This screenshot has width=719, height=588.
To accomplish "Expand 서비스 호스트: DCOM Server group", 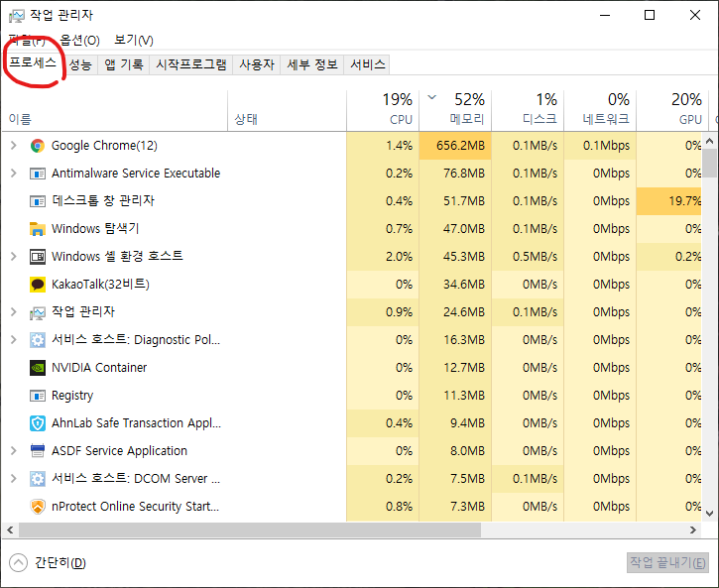I will [14, 479].
